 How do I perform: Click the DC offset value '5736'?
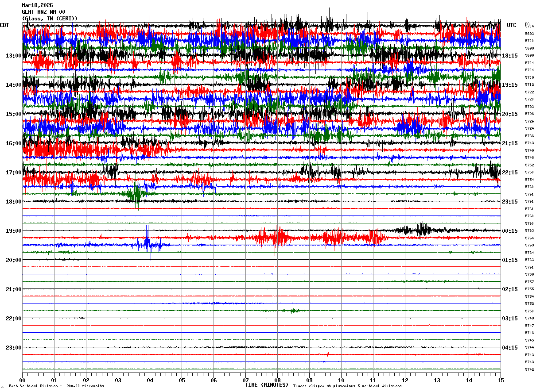click(529, 136)
